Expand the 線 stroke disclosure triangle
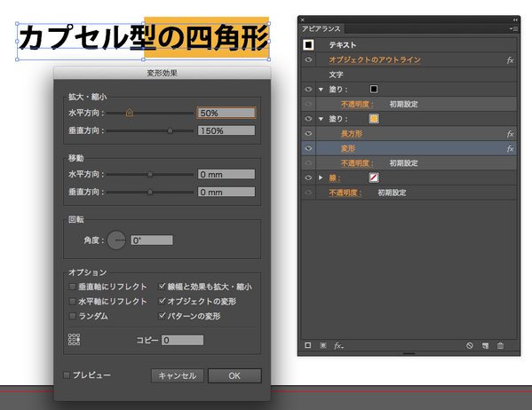The height and width of the screenshot is (410, 532). [321, 177]
